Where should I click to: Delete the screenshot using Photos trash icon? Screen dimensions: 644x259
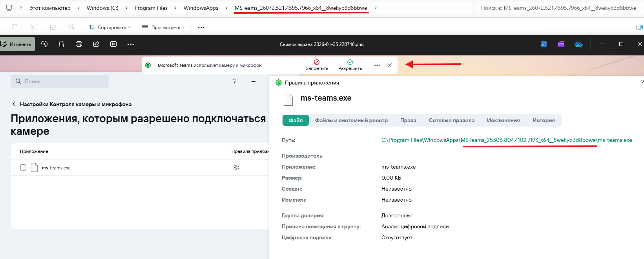pos(62,44)
